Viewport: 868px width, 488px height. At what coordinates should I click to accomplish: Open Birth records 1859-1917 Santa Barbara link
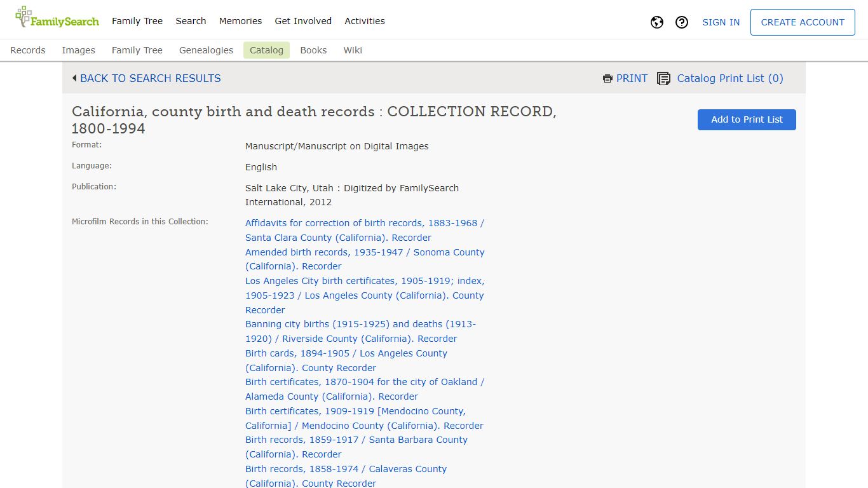pyautogui.click(x=356, y=447)
